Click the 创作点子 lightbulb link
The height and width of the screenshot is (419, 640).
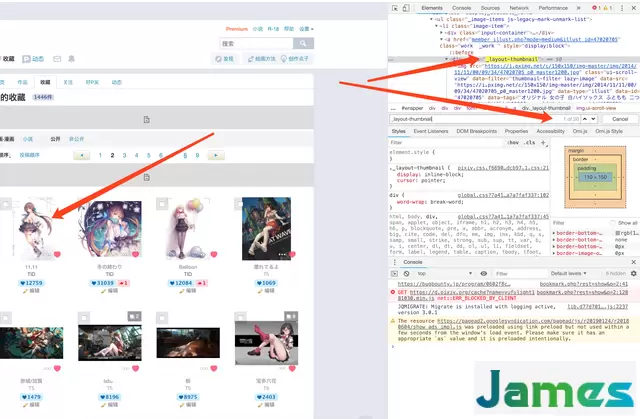coord(295,59)
